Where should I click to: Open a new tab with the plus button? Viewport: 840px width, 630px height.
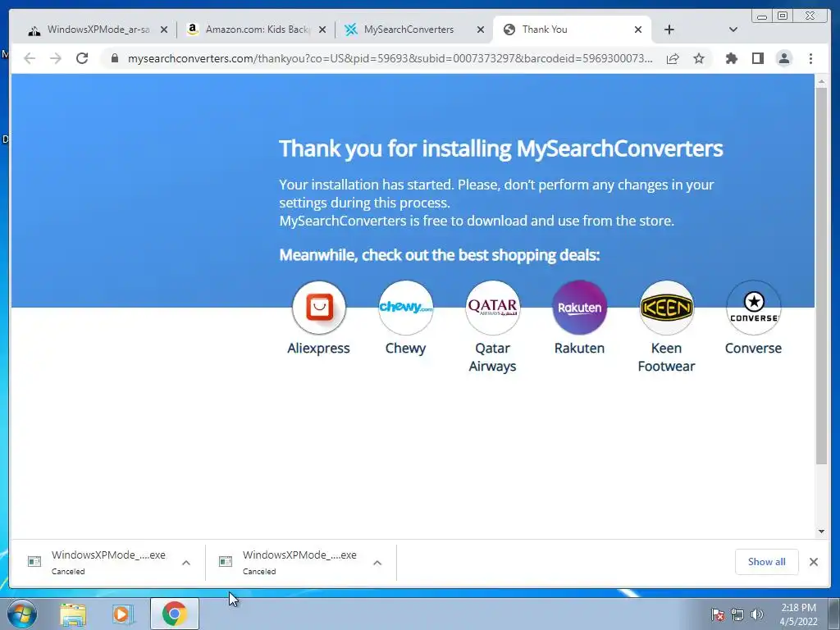[x=669, y=30]
